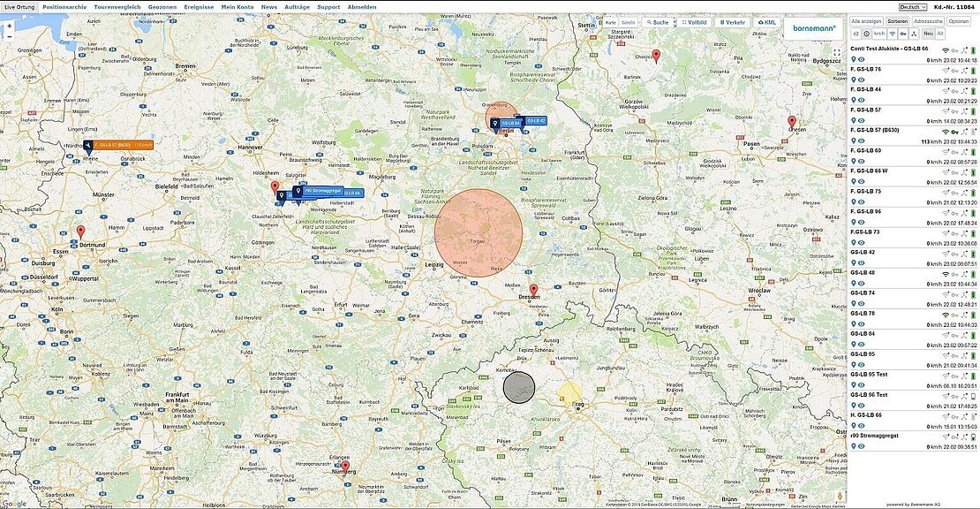The height and width of the screenshot is (509, 980).
Task: Toggle visibility eye for Conti Test Alukiste - GS-LB 66
Action: click(x=861, y=59)
